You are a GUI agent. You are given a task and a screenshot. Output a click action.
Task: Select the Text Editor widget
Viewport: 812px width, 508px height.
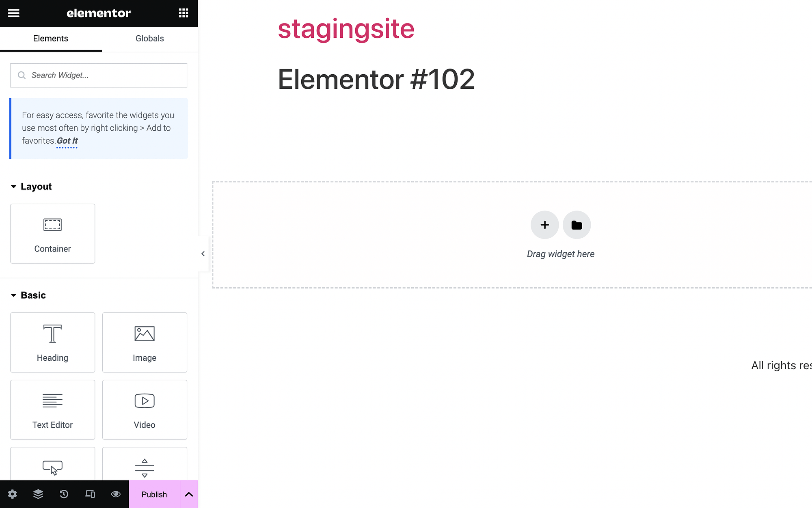(52, 409)
